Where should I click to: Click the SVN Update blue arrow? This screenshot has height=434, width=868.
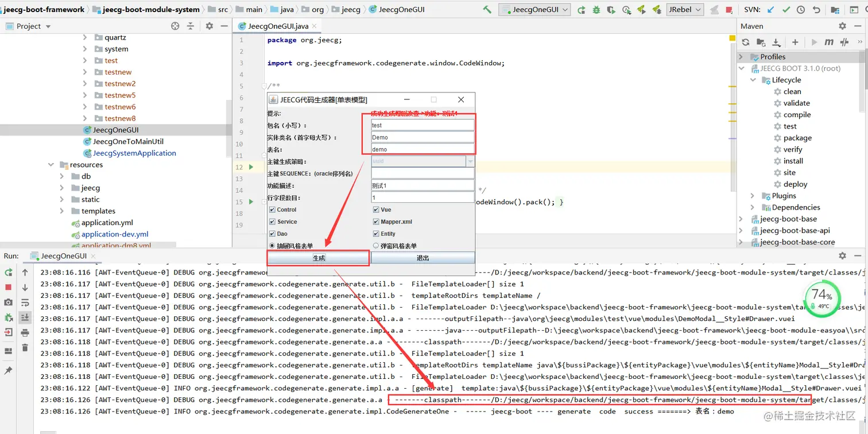coord(771,10)
